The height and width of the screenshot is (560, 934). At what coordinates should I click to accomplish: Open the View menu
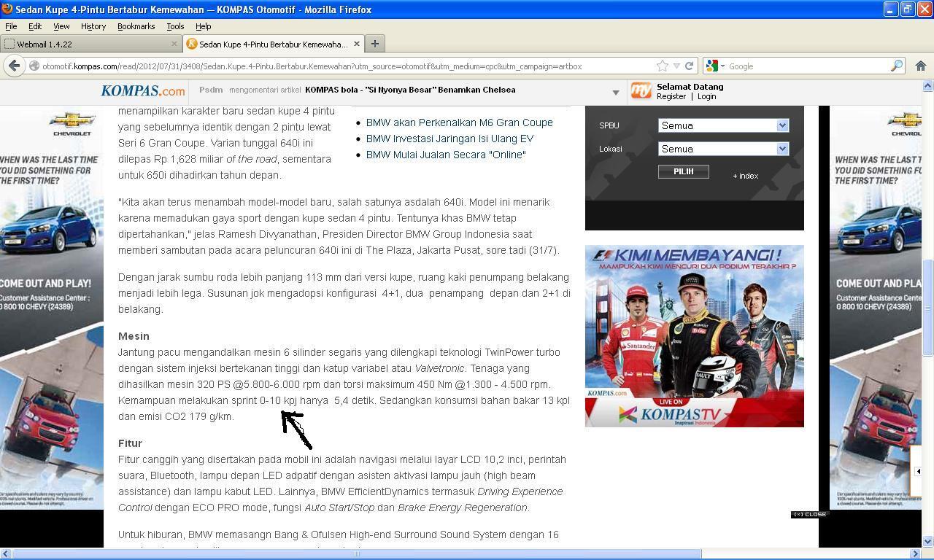(61, 26)
